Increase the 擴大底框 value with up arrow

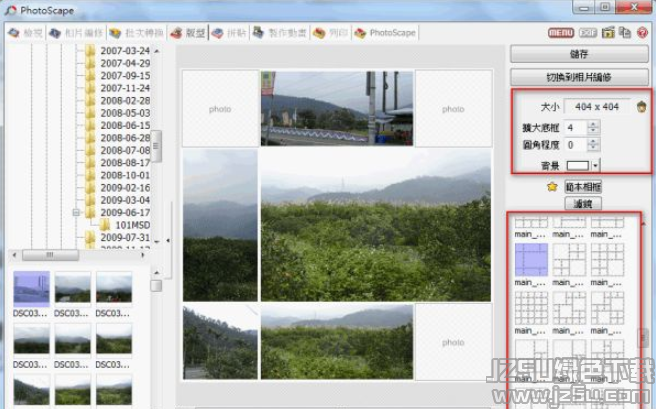click(x=593, y=123)
